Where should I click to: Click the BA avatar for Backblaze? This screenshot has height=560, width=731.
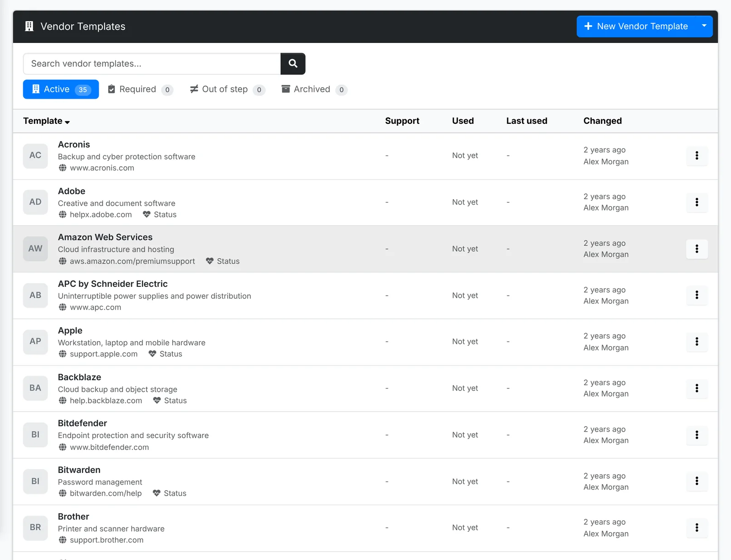click(x=35, y=388)
